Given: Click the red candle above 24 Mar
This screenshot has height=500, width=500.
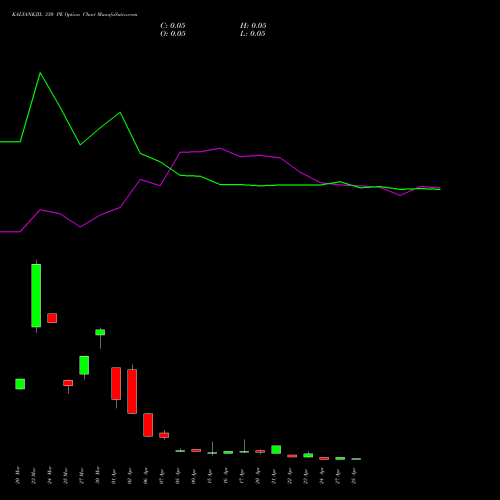Looking at the screenshot, I should click(x=52, y=318).
